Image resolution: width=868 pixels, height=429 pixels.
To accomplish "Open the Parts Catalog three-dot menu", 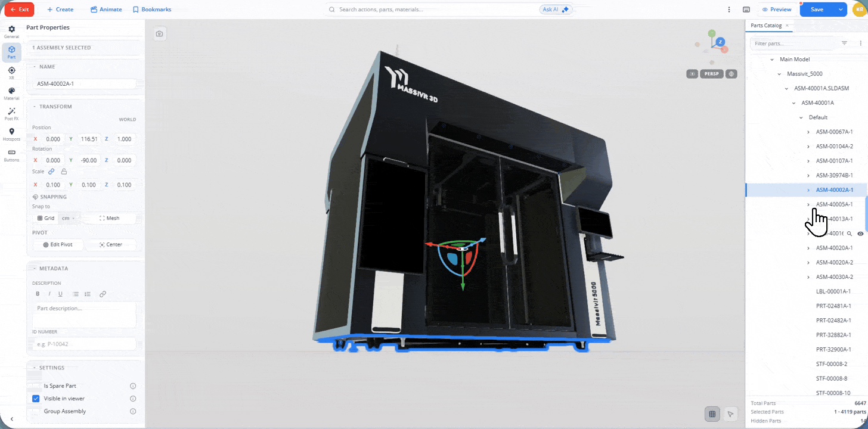I will [860, 43].
